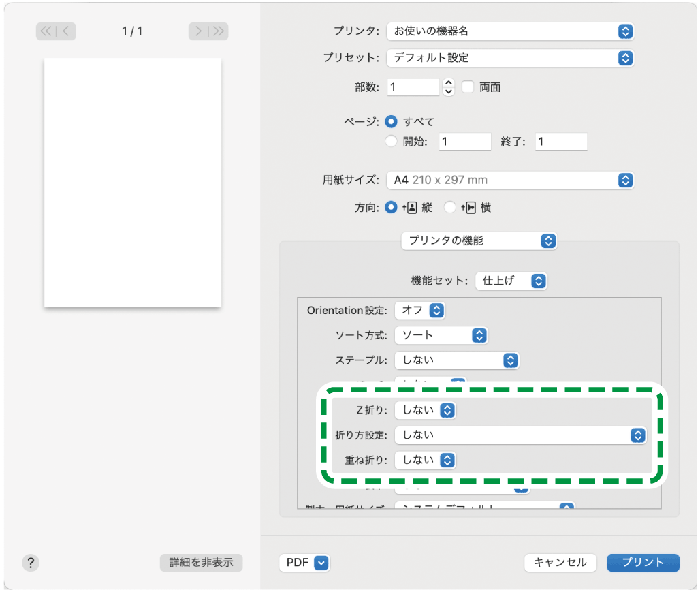The width and height of the screenshot is (700, 592).
Task: Click the help question mark button
Action: click(31, 562)
